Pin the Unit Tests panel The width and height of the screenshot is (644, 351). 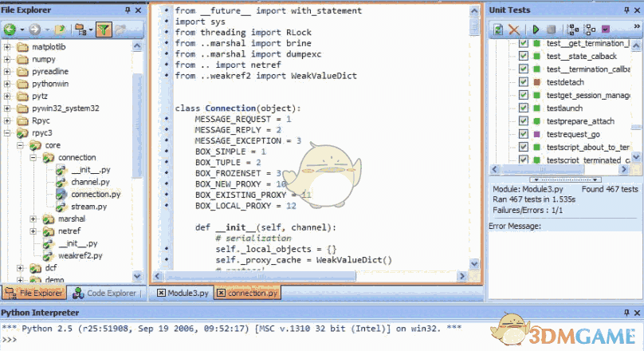tap(626, 10)
